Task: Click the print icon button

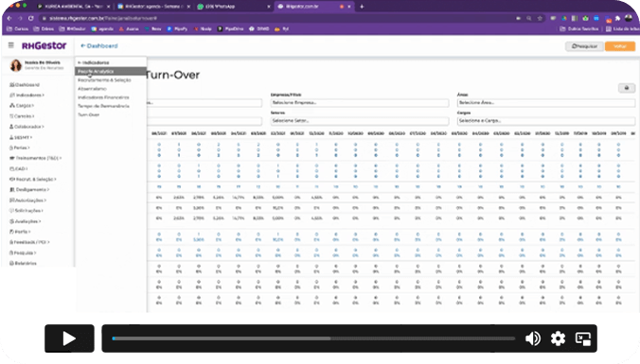Action: pos(627,88)
